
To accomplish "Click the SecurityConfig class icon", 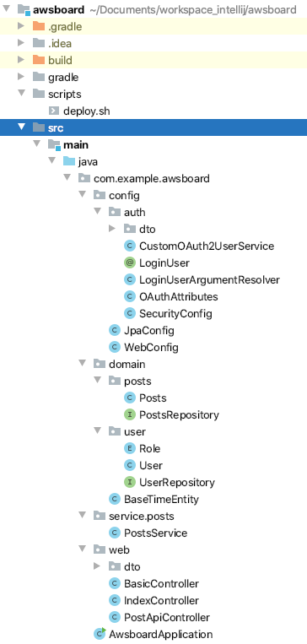I will click(130, 314).
